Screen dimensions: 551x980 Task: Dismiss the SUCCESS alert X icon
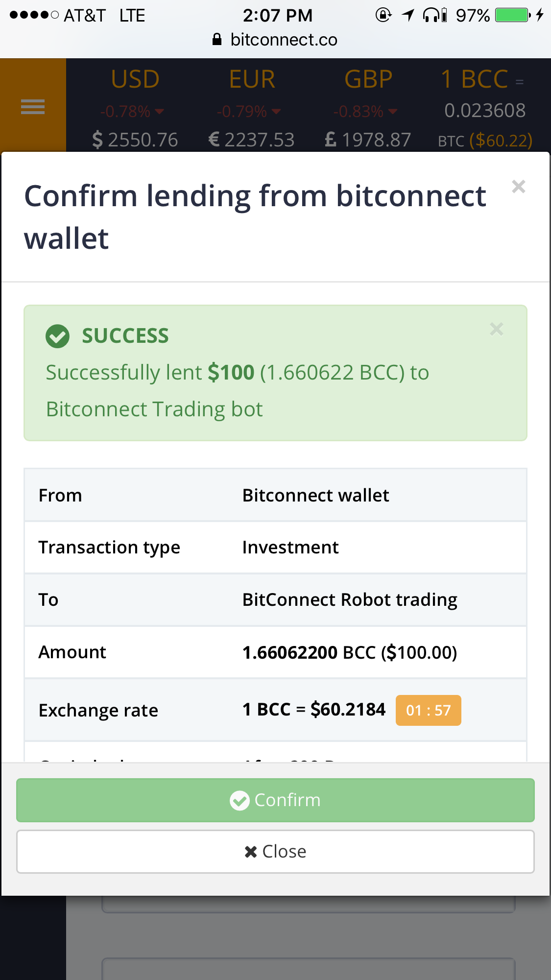coord(497,329)
